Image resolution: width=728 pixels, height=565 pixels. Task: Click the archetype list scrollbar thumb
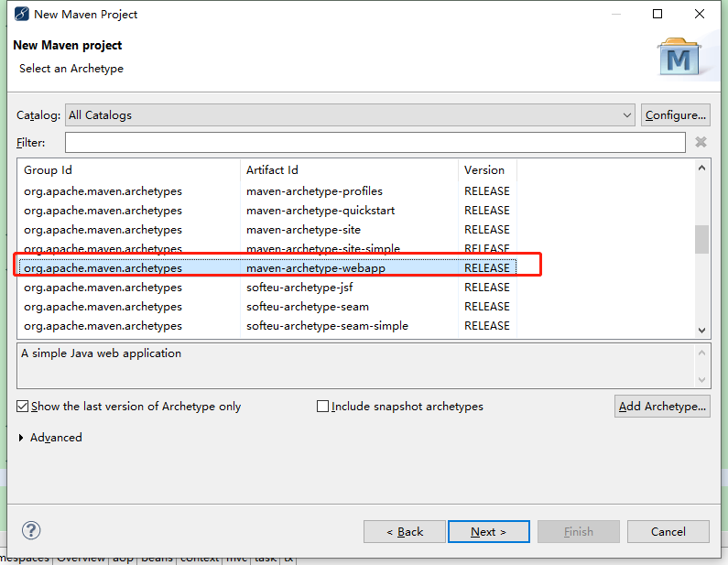coord(701,239)
